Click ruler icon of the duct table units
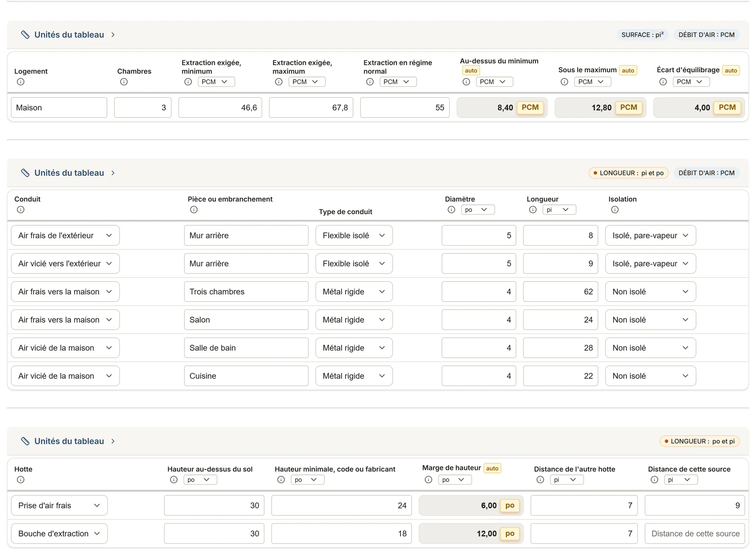The width and height of the screenshot is (756, 555). [25, 173]
